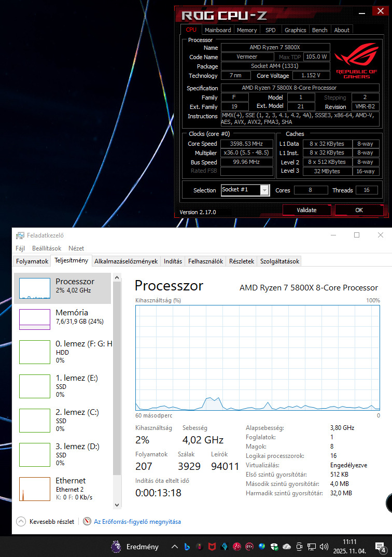392x557 pixels.
Task: Click the red pulse monitor tray icon
Action: click(237, 547)
